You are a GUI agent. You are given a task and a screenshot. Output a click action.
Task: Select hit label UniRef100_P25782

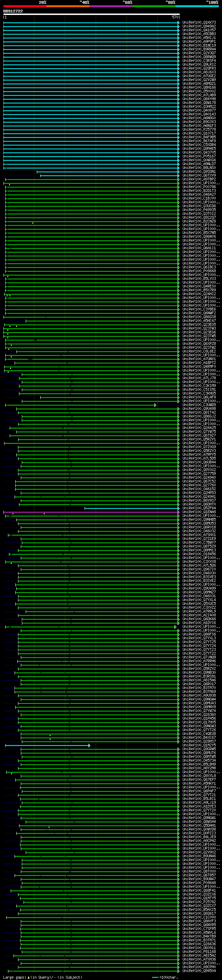[x=199, y=902]
